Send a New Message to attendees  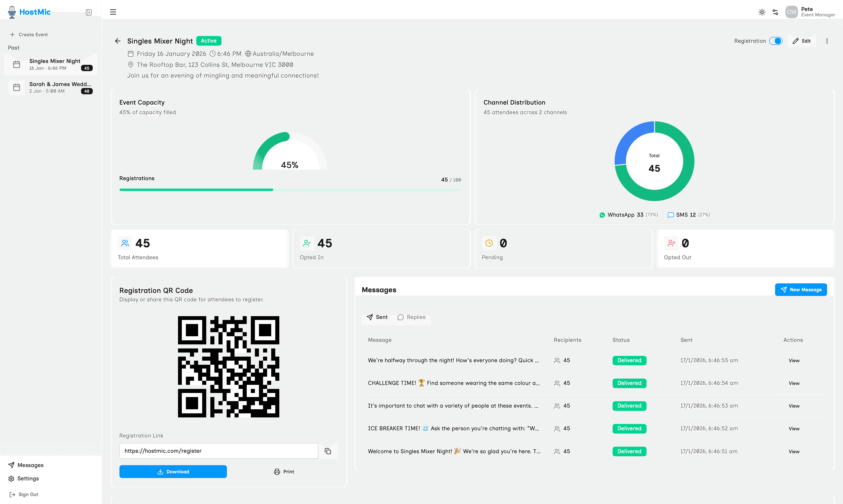tap(801, 289)
